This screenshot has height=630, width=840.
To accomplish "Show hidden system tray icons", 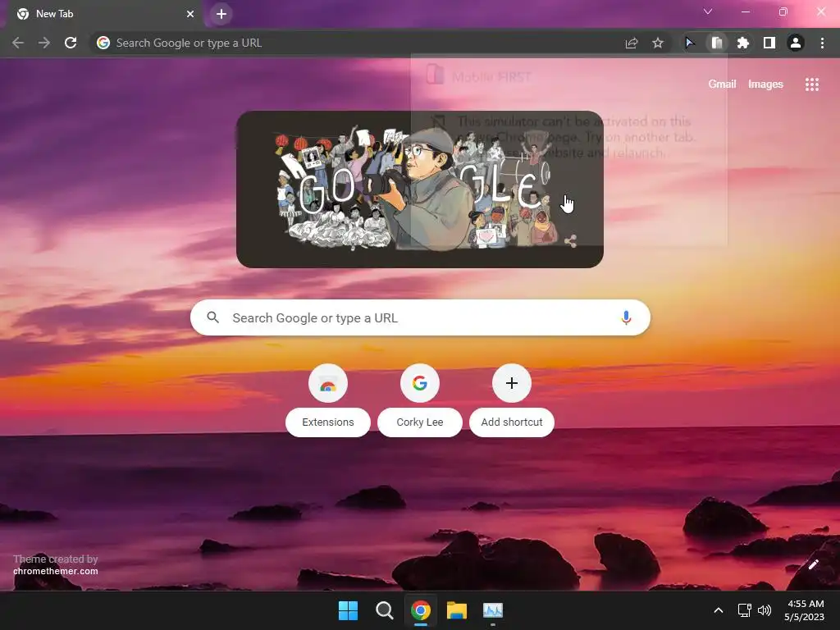I will pyautogui.click(x=719, y=610).
